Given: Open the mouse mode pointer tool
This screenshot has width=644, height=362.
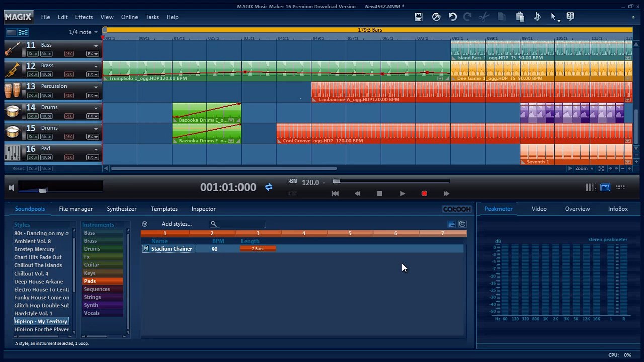Looking at the screenshot, I should (554, 17).
